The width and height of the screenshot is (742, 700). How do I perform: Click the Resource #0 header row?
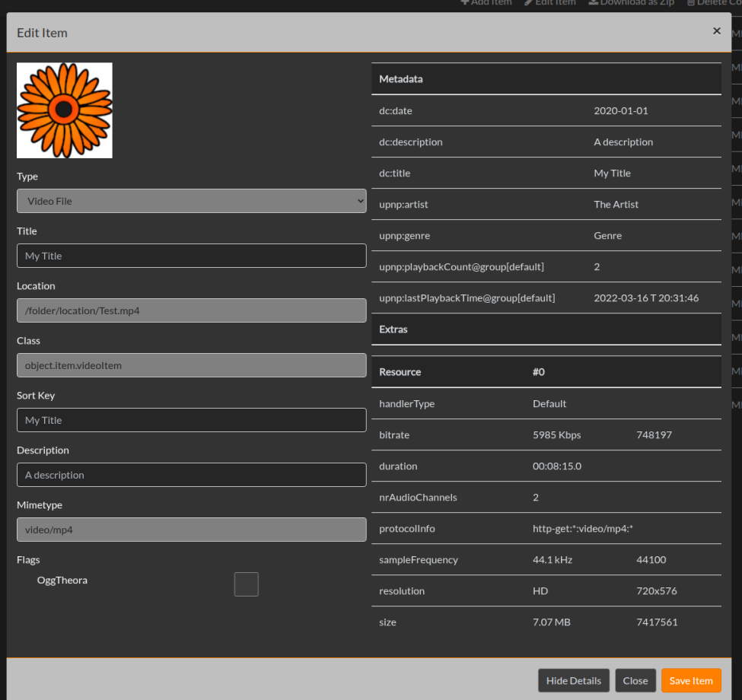(546, 372)
